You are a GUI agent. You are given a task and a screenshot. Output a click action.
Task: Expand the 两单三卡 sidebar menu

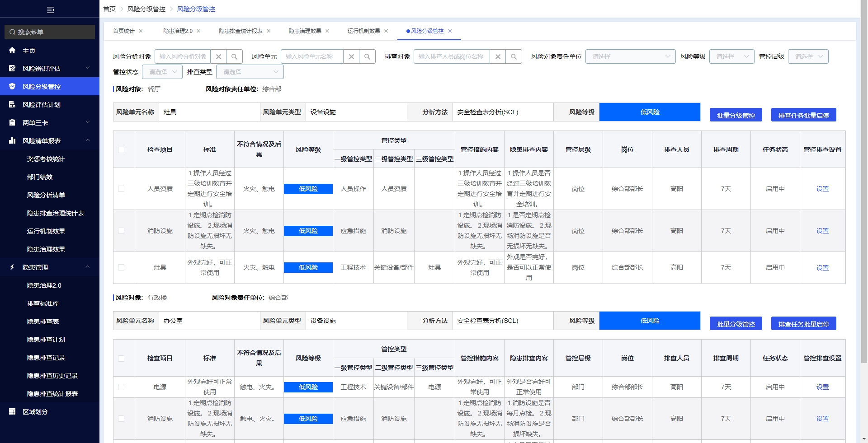pyautogui.click(x=88, y=122)
